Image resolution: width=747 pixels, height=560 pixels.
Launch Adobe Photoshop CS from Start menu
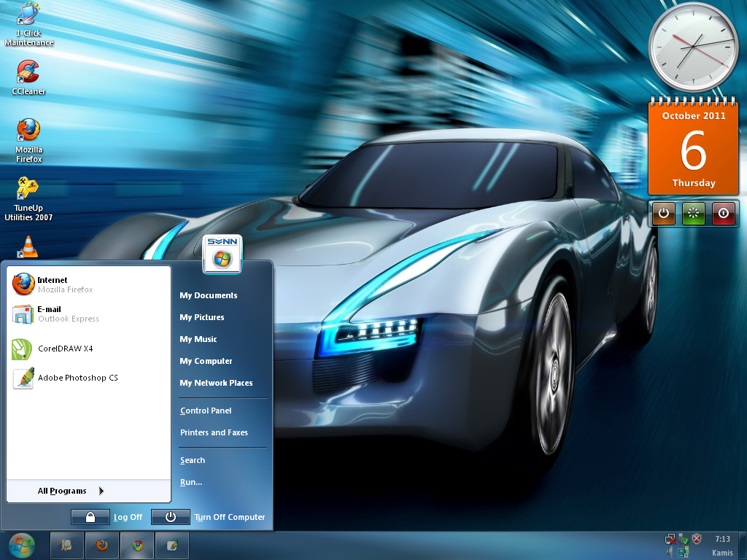pyautogui.click(x=88, y=378)
